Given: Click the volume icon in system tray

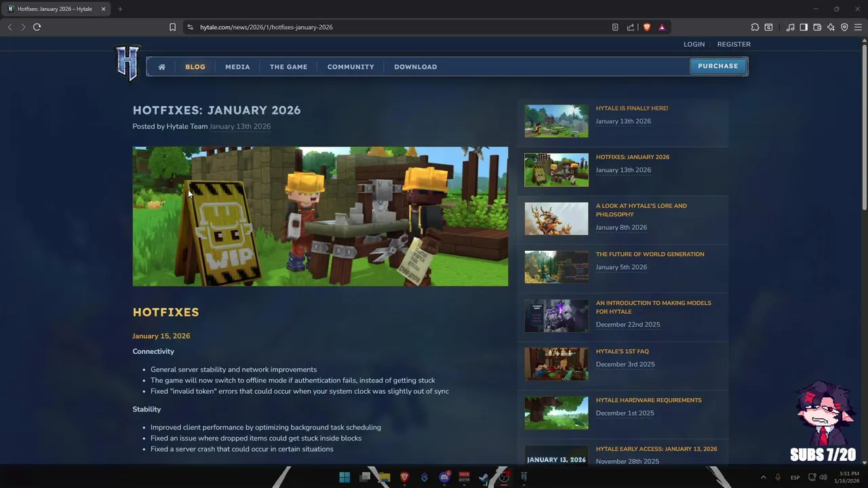Looking at the screenshot, I should point(823,477).
